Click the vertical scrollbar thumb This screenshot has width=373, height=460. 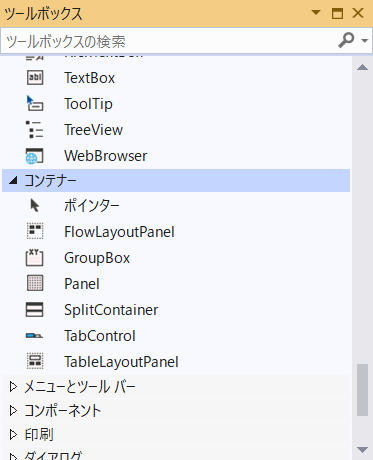point(362,390)
